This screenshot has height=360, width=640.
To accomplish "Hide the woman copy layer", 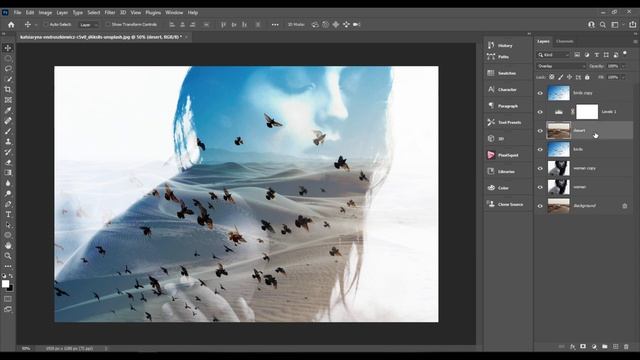I will click(x=540, y=169).
